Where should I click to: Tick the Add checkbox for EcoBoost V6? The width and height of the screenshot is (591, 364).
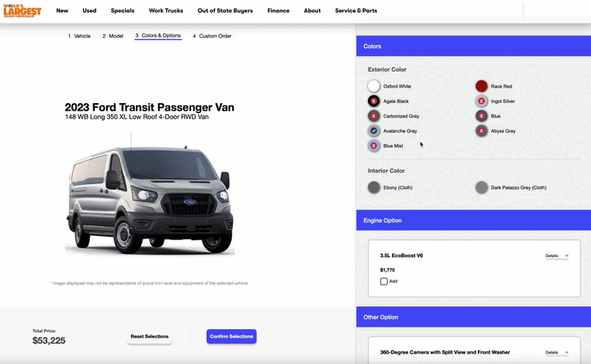(384, 281)
